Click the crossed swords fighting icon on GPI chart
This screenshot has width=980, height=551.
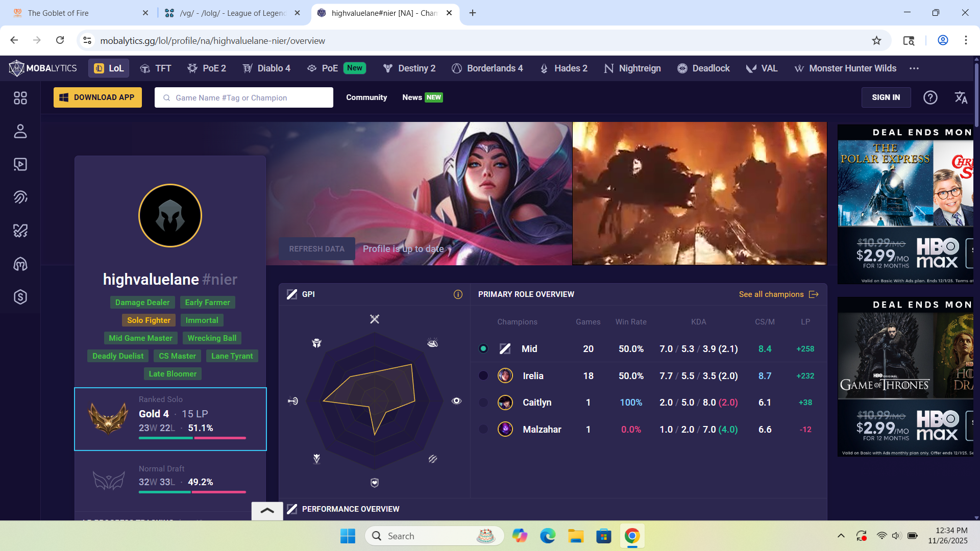tap(375, 319)
